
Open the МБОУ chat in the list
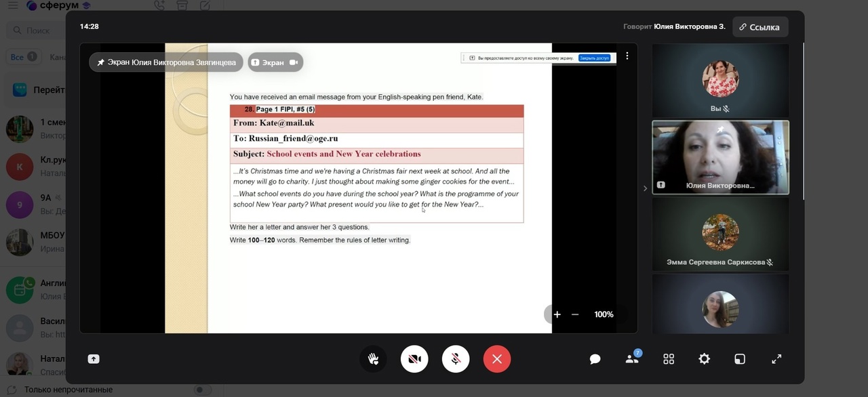coord(36,242)
